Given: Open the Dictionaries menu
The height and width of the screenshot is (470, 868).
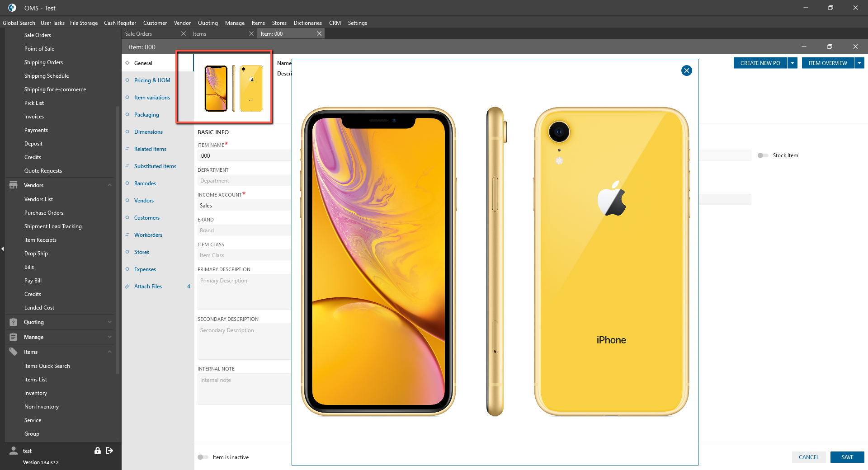Looking at the screenshot, I should coord(308,23).
